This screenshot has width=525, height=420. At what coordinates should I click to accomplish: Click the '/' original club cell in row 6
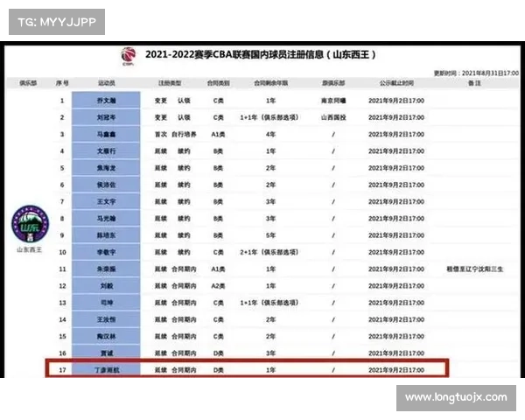pyautogui.click(x=333, y=185)
